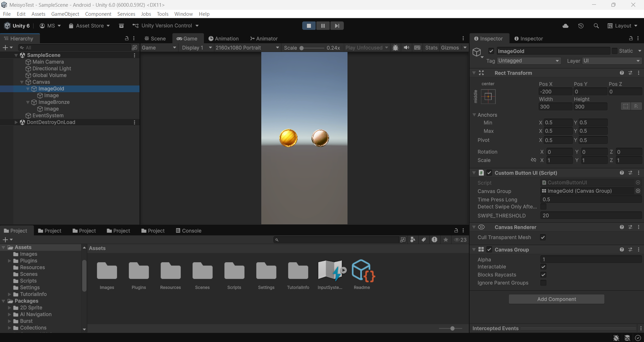644x342 pixels.
Task: Toggle the Static checkbox for ImageGold
Action: [x=614, y=51]
